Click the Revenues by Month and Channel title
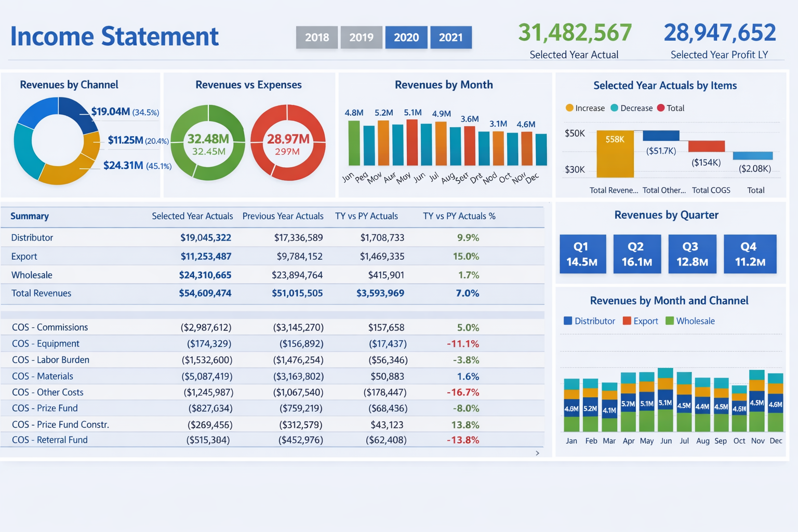 click(x=669, y=300)
